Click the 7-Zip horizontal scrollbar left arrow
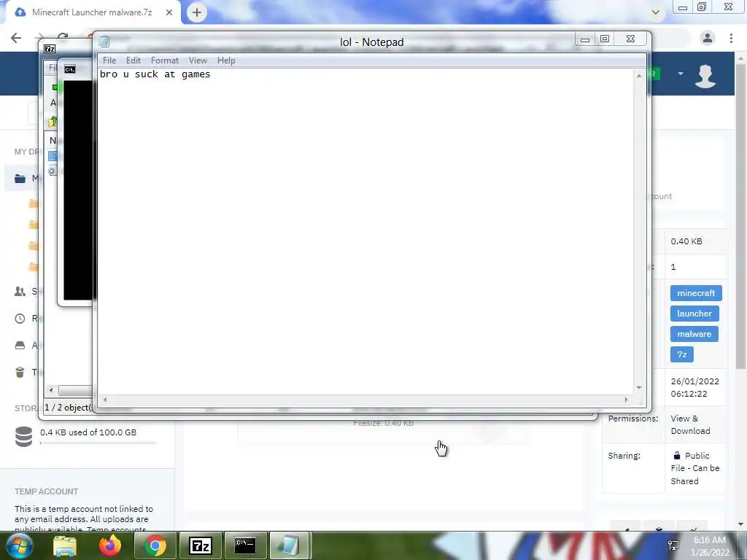The height and width of the screenshot is (560, 747). click(x=51, y=390)
